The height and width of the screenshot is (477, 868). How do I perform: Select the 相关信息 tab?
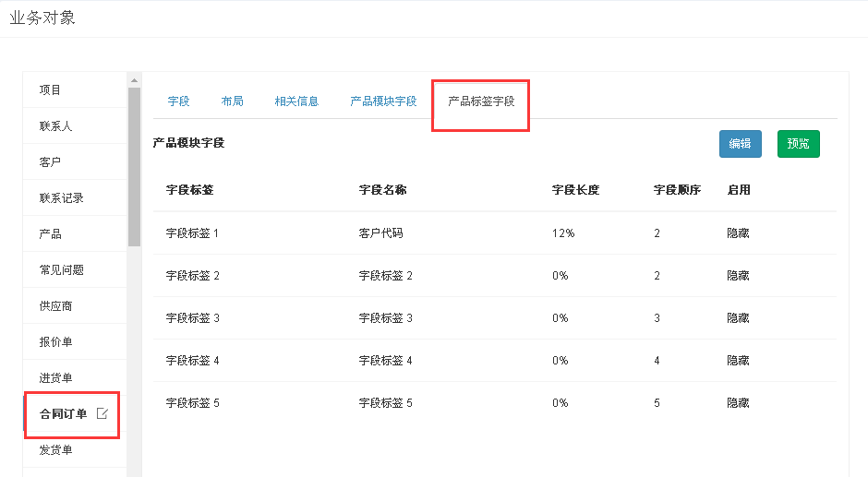coord(296,101)
